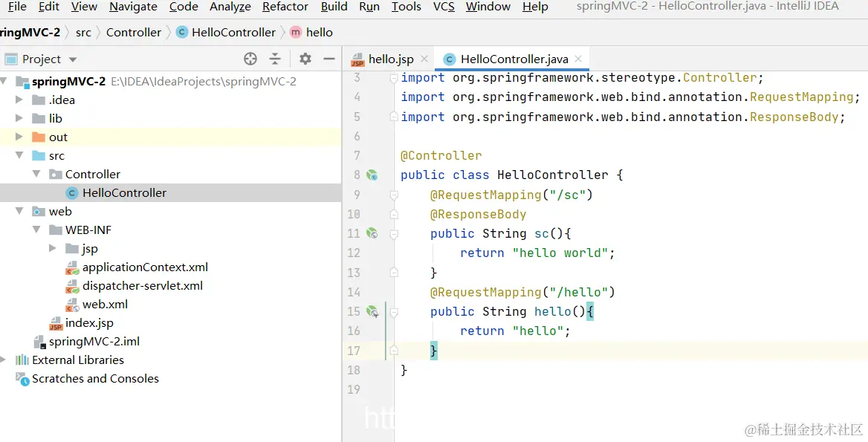
Task: Open the Window menu
Action: click(488, 7)
